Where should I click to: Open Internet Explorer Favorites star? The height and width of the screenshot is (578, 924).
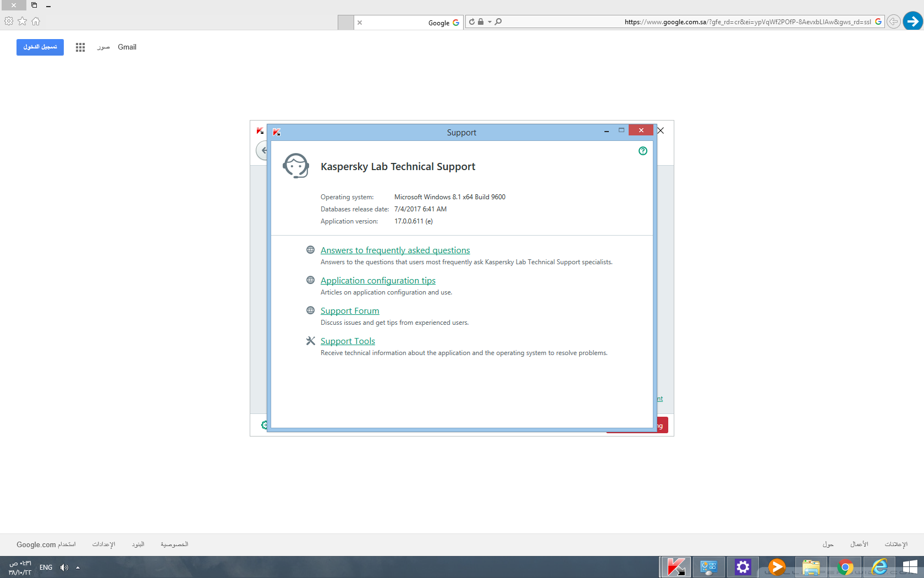coord(22,21)
